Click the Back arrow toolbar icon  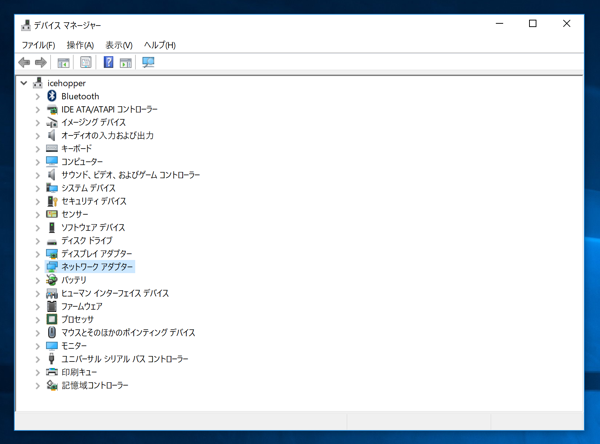24,62
